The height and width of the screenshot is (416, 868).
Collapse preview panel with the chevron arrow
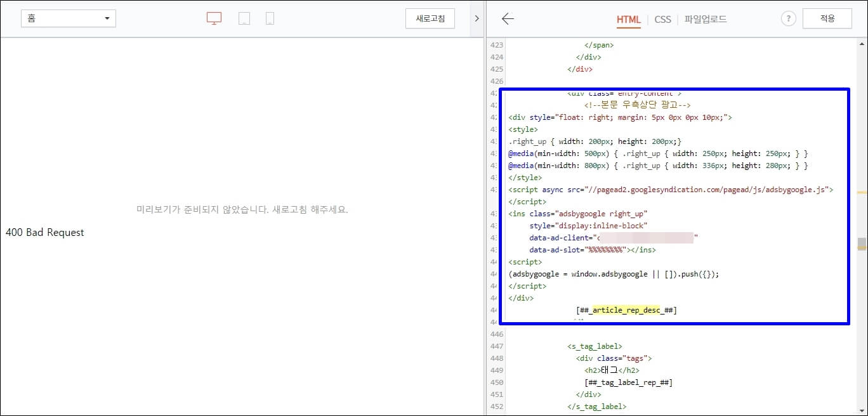(x=477, y=18)
